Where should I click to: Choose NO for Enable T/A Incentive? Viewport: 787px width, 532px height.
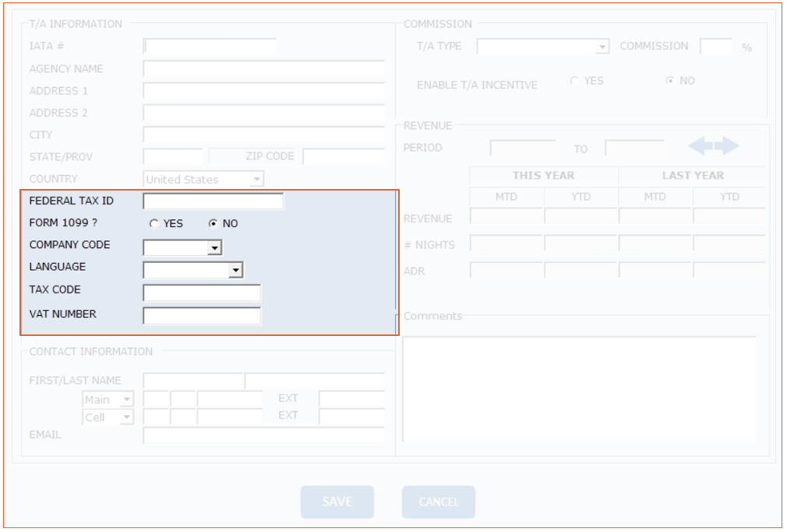pos(669,81)
